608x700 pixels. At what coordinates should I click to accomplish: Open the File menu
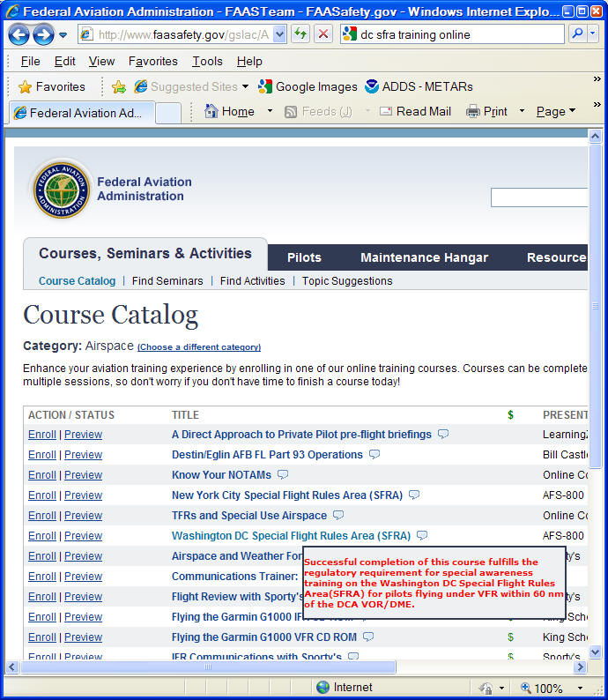click(30, 61)
